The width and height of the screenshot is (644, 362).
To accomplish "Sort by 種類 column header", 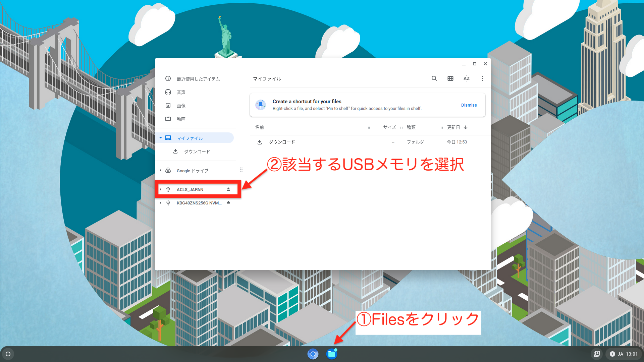I will pyautogui.click(x=411, y=127).
